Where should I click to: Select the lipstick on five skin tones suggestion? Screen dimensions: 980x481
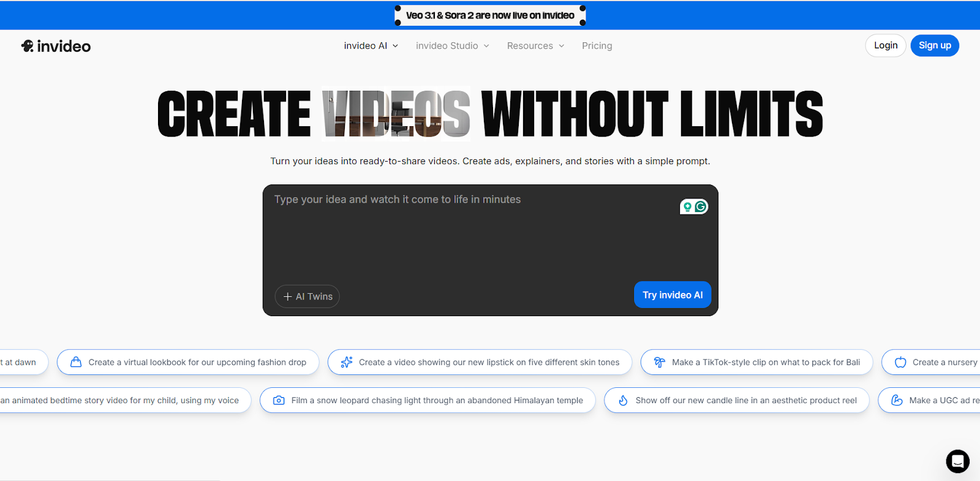(x=480, y=362)
